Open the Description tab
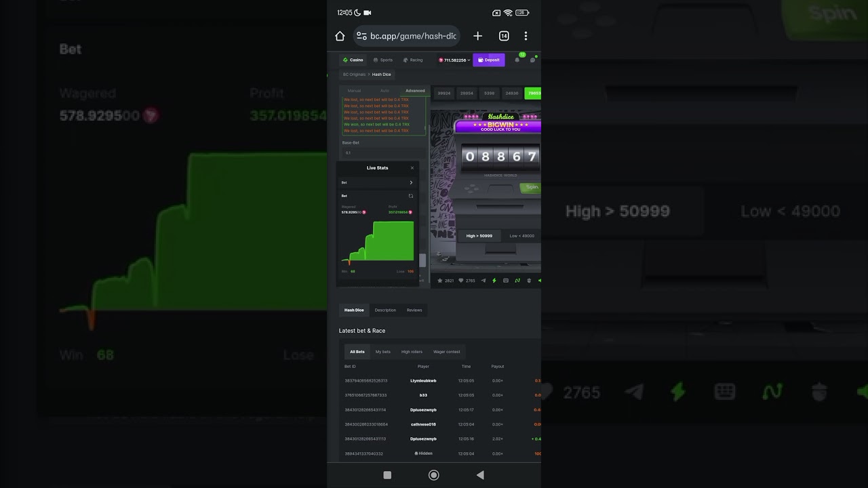Screen dimensions: 868x488 click(x=385, y=310)
